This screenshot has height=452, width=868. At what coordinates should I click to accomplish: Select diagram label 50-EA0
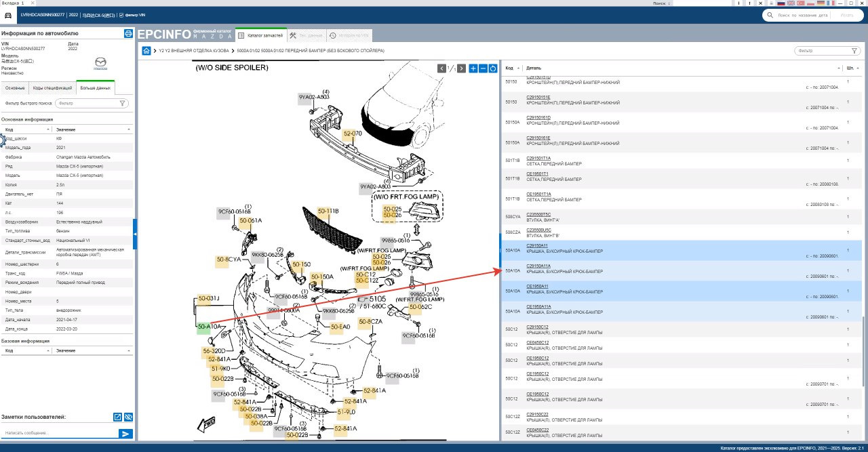point(340,327)
